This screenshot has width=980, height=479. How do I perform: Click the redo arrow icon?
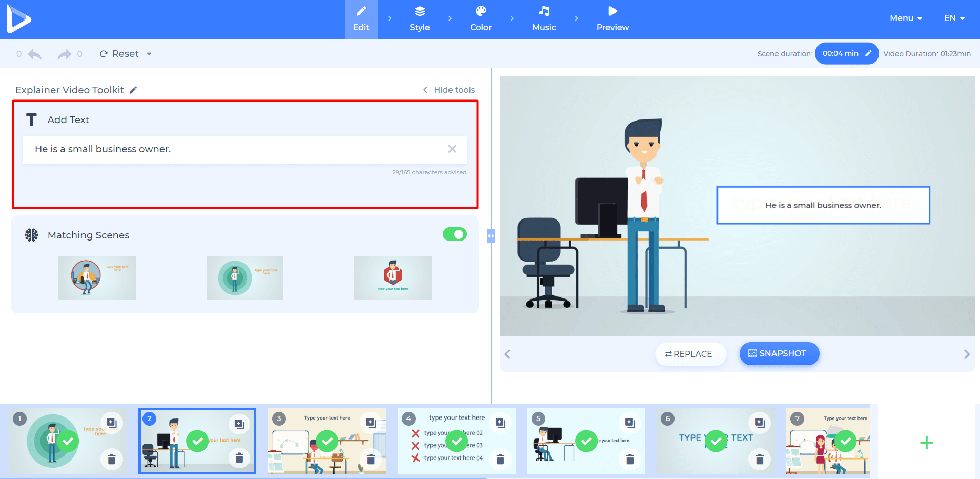(x=64, y=53)
